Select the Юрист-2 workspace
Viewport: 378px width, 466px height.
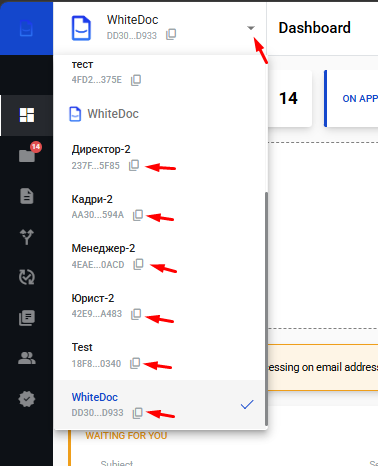pos(159,306)
